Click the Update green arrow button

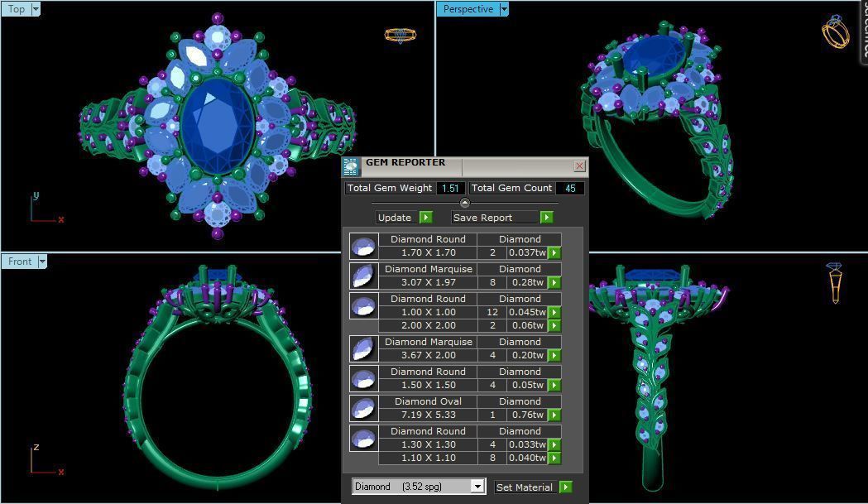(425, 217)
